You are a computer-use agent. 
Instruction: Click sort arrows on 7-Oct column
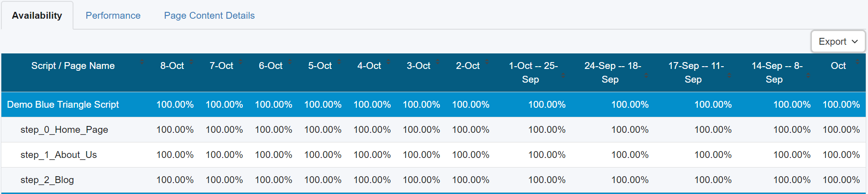(x=241, y=62)
